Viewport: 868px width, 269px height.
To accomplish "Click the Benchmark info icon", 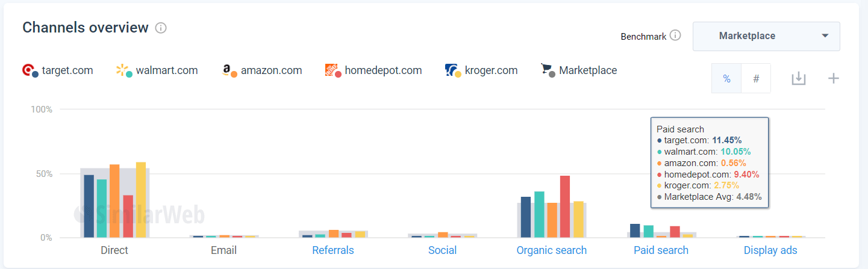I will pos(675,36).
